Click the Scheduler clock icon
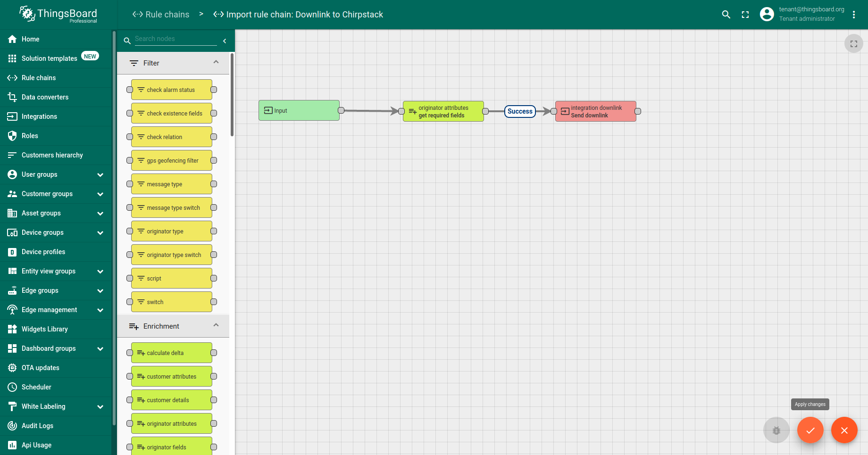This screenshot has width=868, height=455. point(12,387)
